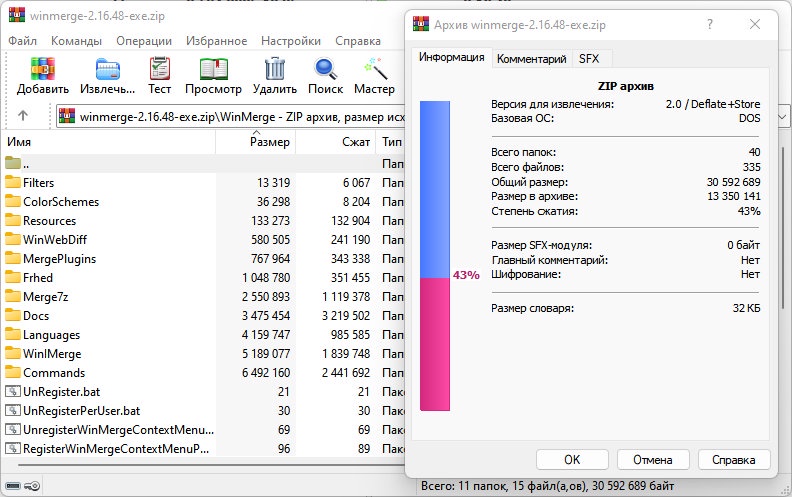Select the WinWebDiff folder icon
792x497 pixels.
tap(13, 239)
